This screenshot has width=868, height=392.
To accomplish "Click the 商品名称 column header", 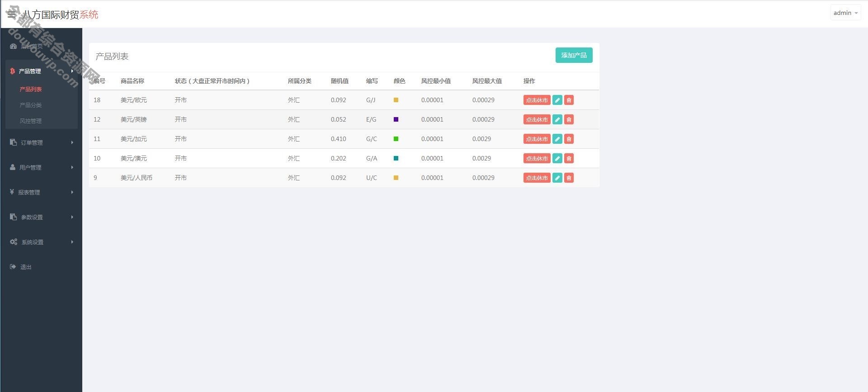I will [132, 81].
